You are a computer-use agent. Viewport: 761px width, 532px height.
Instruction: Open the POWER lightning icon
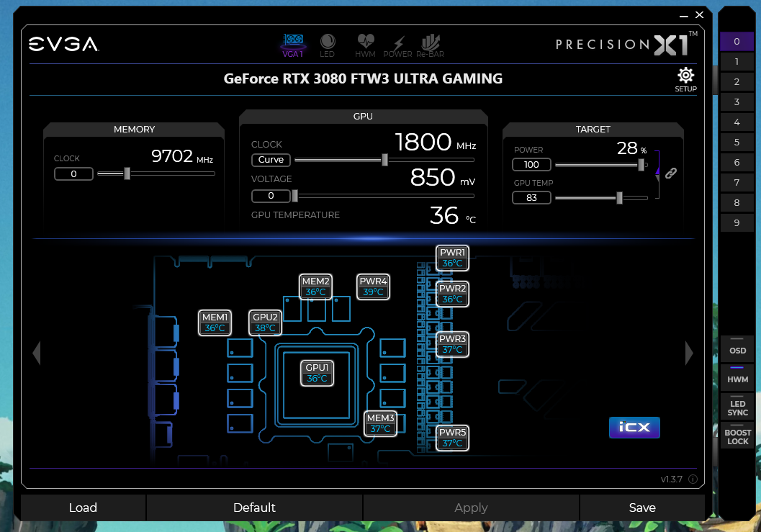[397, 45]
